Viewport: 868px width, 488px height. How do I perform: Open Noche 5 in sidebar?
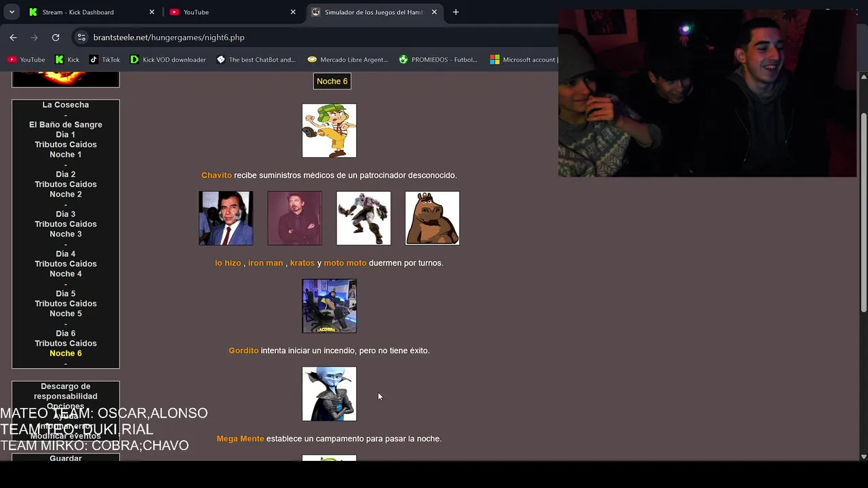(66, 314)
